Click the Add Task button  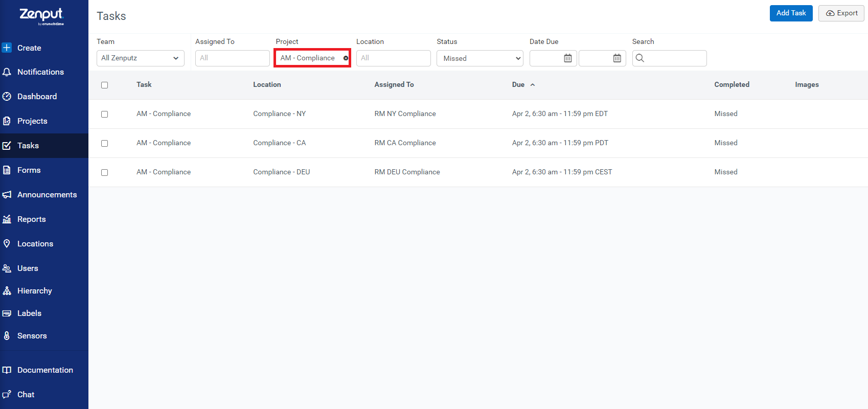click(791, 13)
